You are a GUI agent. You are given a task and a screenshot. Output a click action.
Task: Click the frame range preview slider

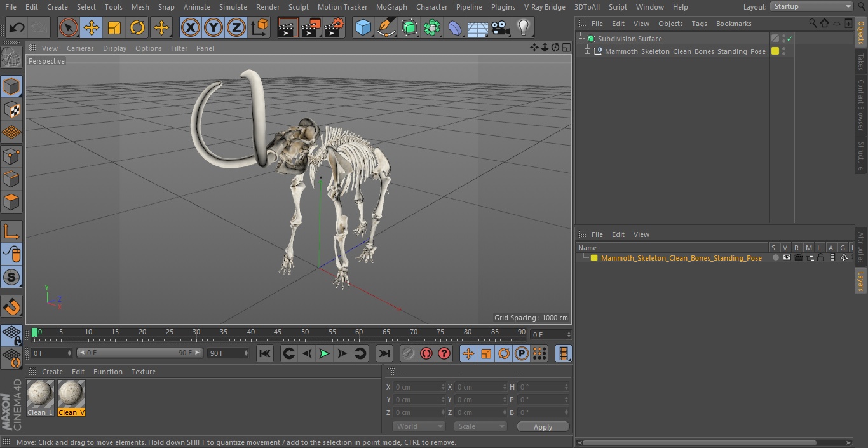pyautogui.click(x=140, y=353)
